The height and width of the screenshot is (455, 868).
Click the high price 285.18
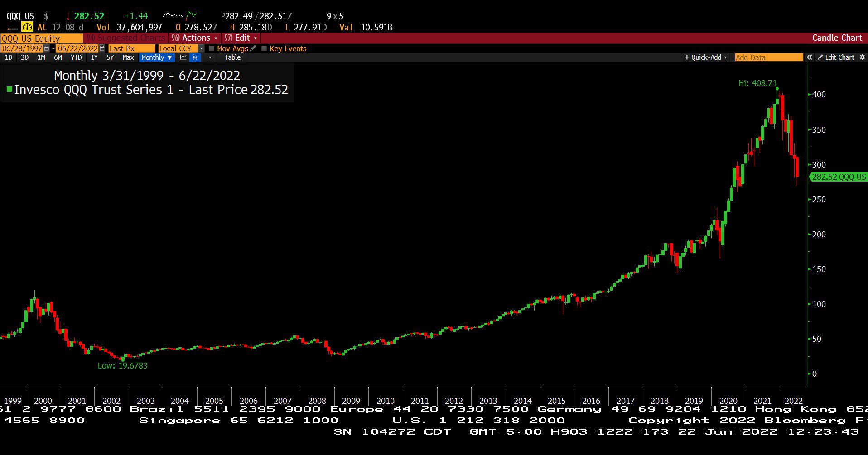(253, 27)
